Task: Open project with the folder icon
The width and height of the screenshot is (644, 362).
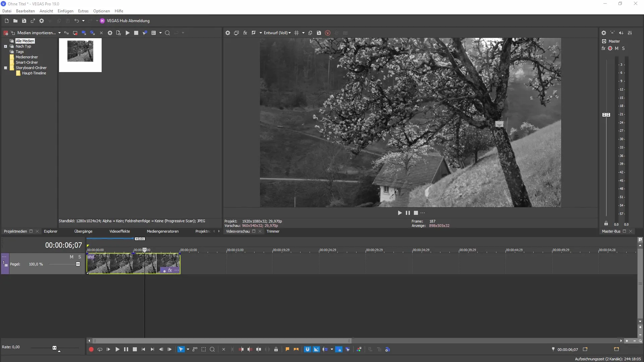Action: [15, 21]
